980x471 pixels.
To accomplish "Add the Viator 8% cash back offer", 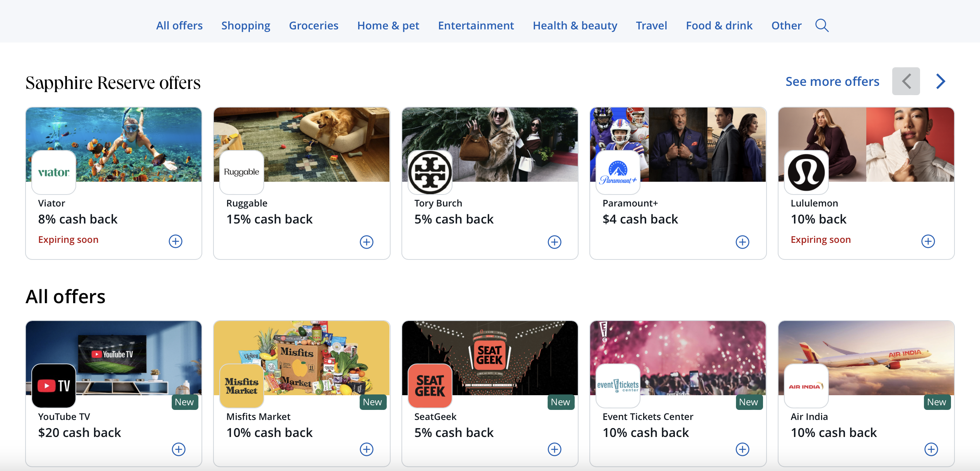I will 176,241.
